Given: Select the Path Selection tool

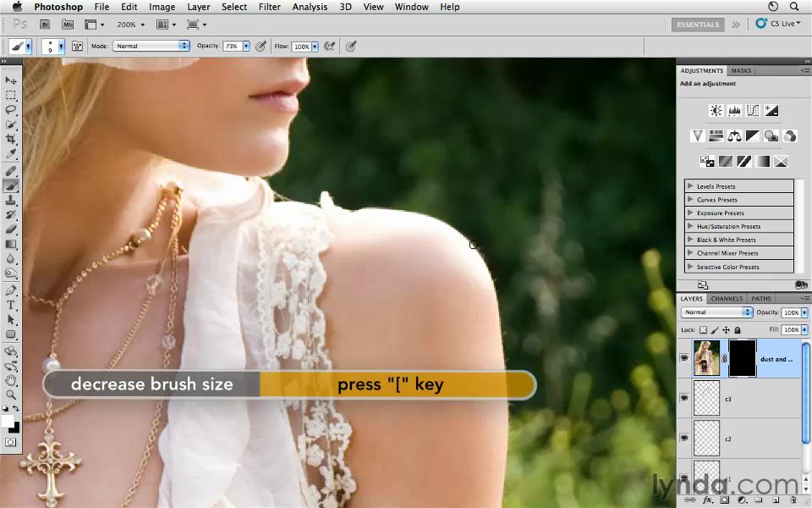Looking at the screenshot, I should [x=11, y=319].
